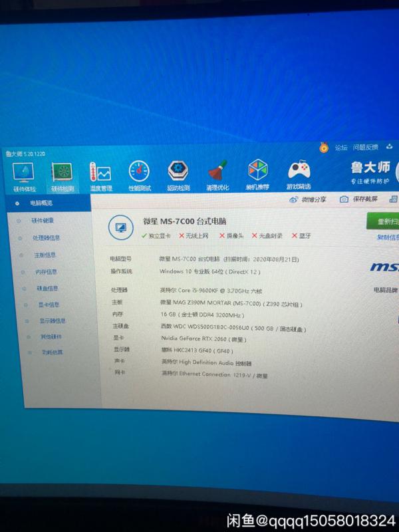Click the gold medal icon beside 论坛
399x532 pixels.
324,147
